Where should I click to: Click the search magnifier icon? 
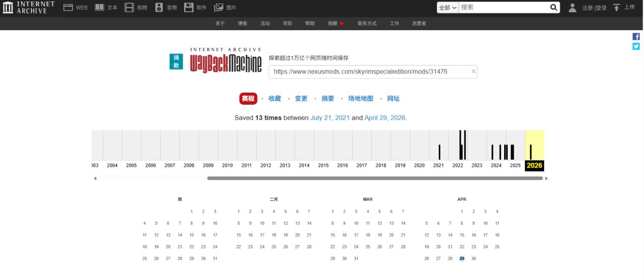coord(554,8)
